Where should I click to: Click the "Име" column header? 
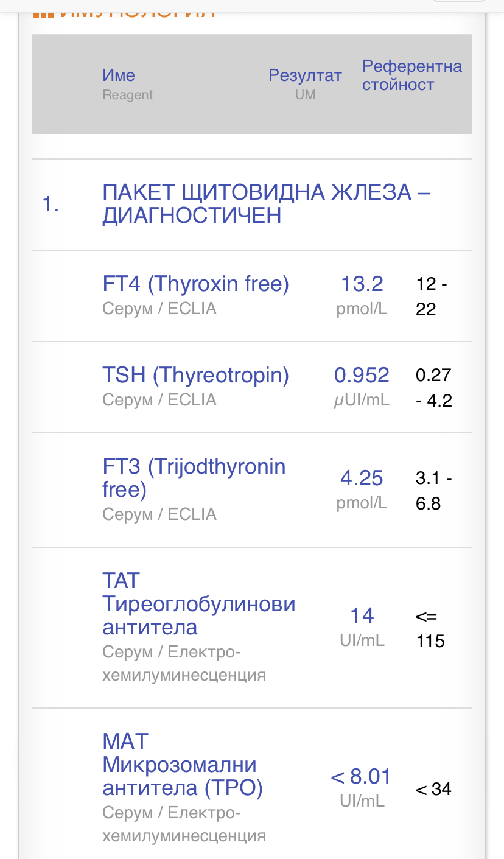click(x=119, y=75)
